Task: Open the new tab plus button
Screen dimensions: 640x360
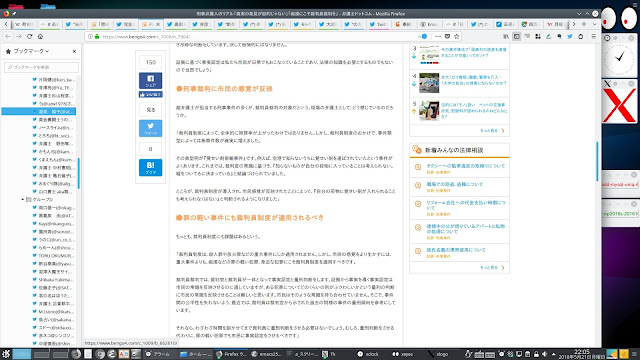Action: pyautogui.click(x=584, y=24)
